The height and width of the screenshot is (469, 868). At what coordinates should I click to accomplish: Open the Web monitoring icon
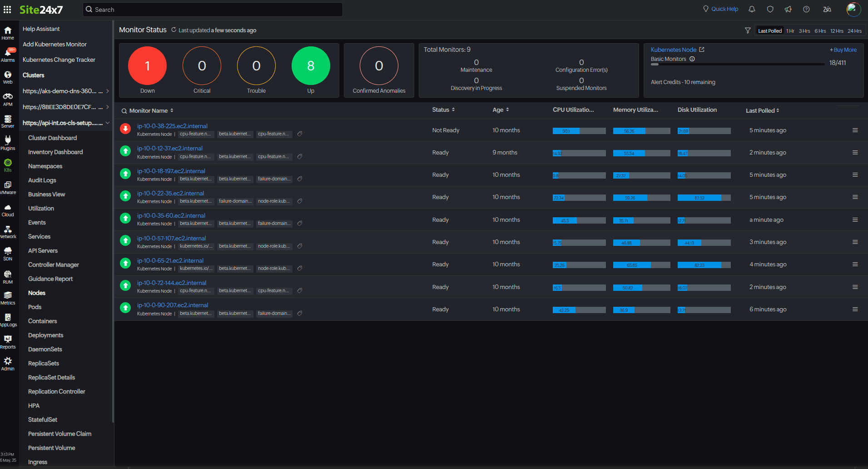click(8, 77)
